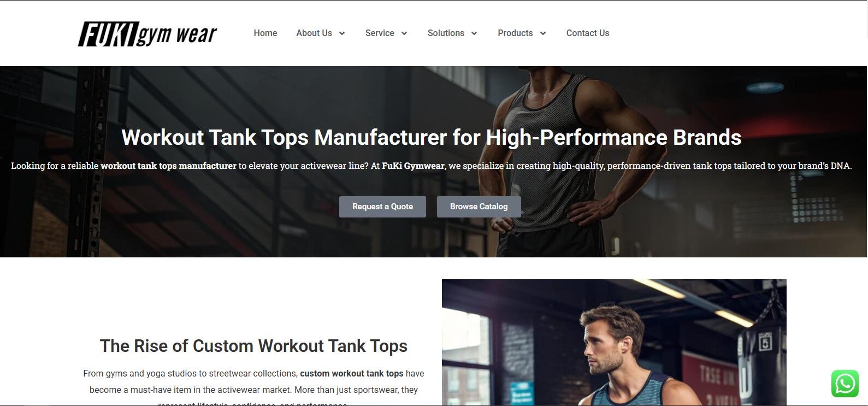The image size is (868, 406).
Task: Click the hero heading about Workout Tank Tops Manufacturer
Action: click(x=432, y=137)
